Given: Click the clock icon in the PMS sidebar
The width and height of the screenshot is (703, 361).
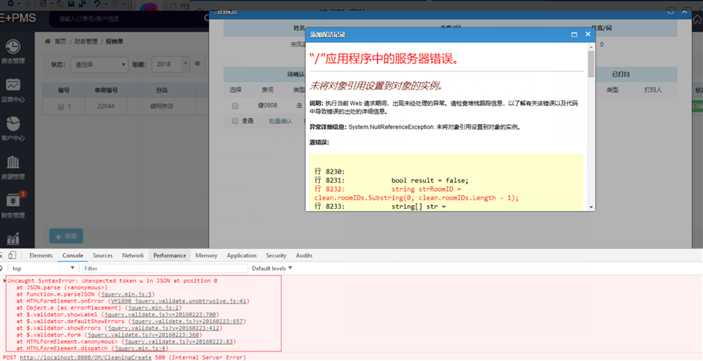Looking at the screenshot, I should point(13,47).
